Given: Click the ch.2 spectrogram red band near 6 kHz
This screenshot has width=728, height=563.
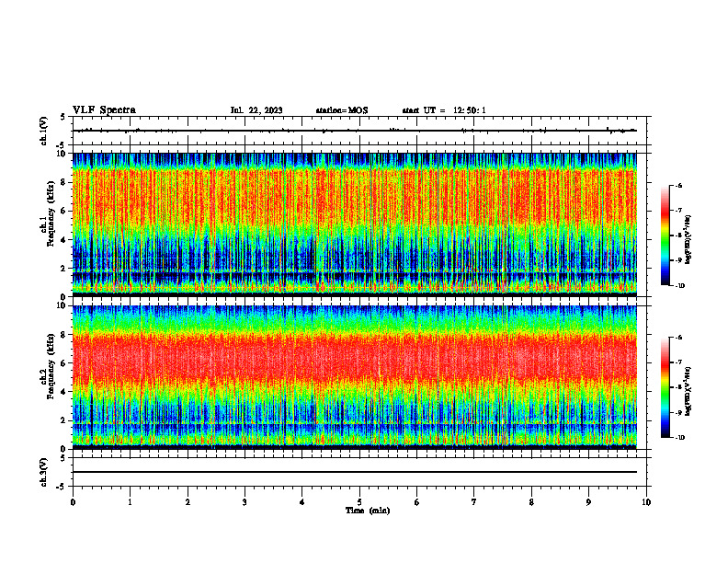Looking at the screenshot, I should (x=355, y=359).
